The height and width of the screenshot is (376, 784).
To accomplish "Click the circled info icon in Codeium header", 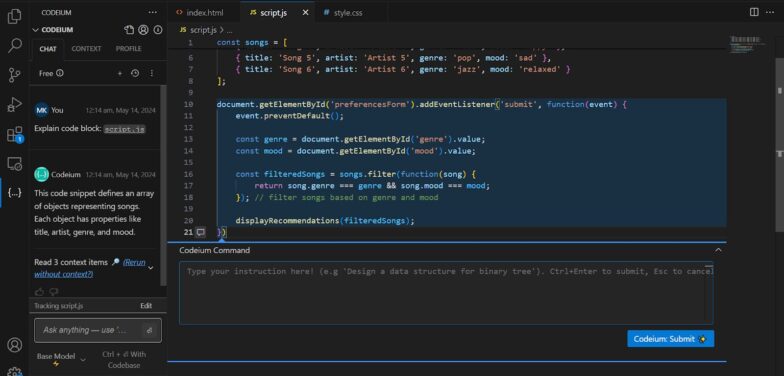I will pos(158,30).
